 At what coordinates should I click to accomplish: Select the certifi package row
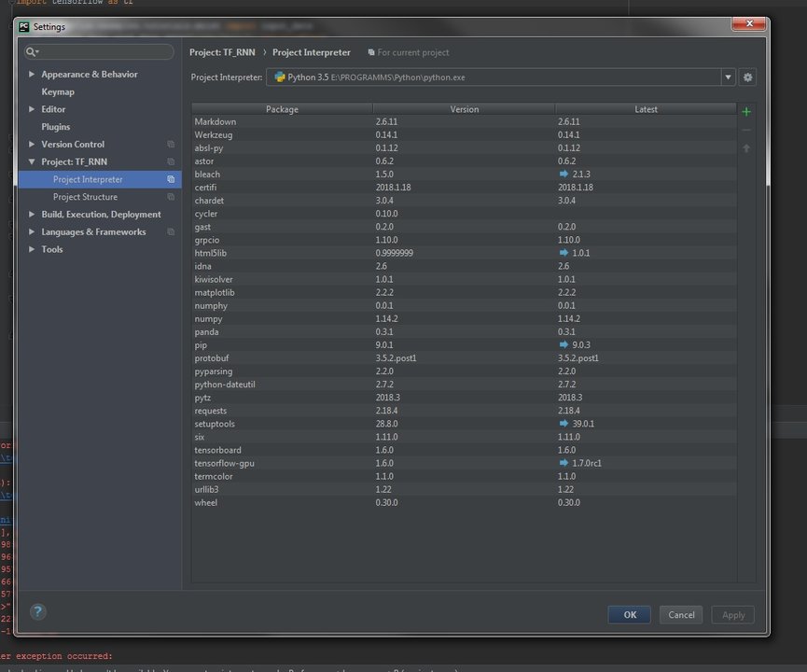(x=464, y=188)
